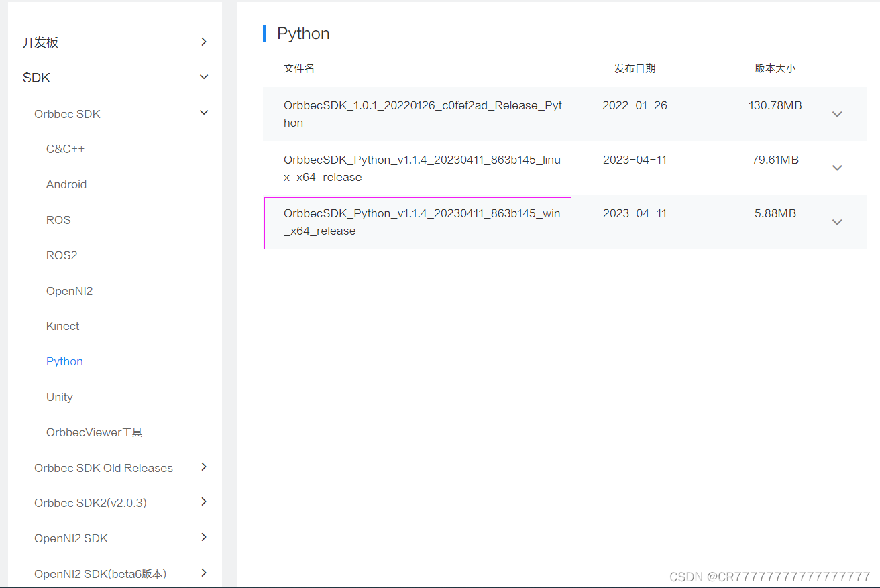Expand OpenNI2 SDK(beta6版本) chevron
880x588 pixels.
point(204,573)
